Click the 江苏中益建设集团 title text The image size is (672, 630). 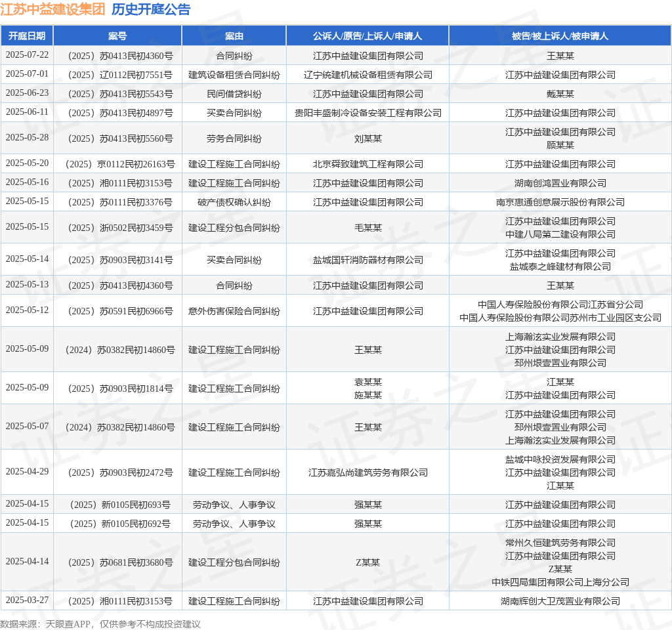pos(52,9)
